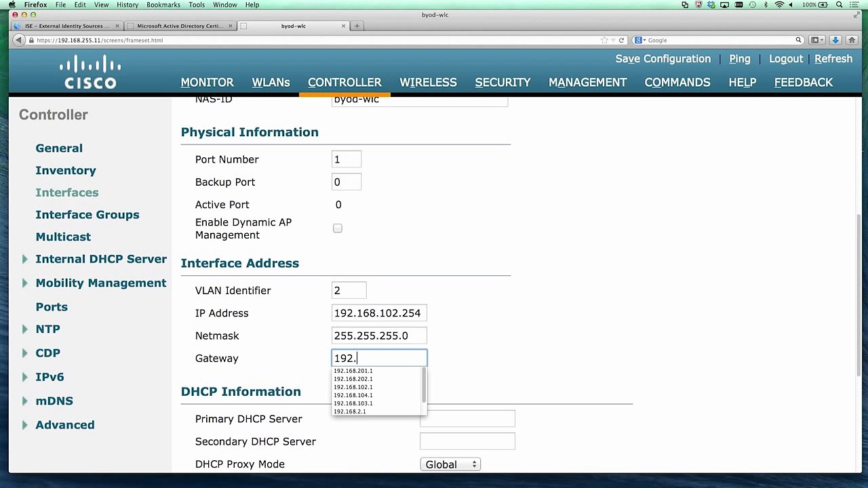The width and height of the screenshot is (868, 488).
Task: Click the Cisco logo
Action: click(90, 73)
